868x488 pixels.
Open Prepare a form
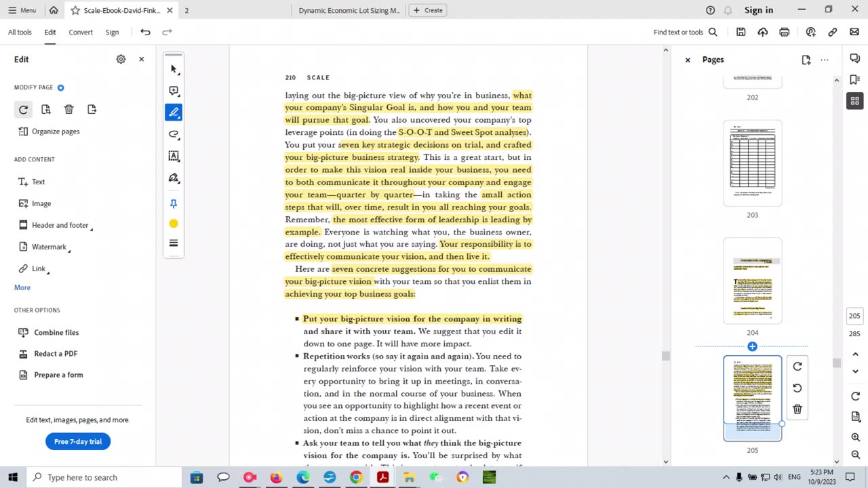tap(50, 375)
